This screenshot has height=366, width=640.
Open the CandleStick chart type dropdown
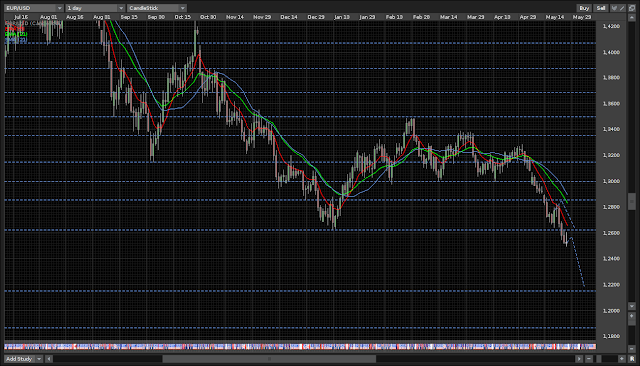(x=157, y=8)
